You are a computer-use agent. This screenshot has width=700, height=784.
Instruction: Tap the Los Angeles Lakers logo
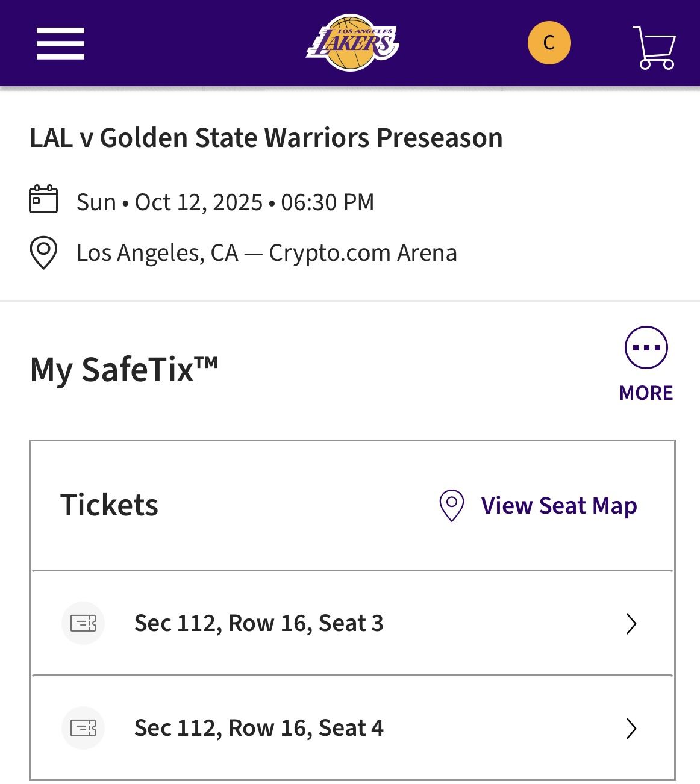click(x=352, y=43)
